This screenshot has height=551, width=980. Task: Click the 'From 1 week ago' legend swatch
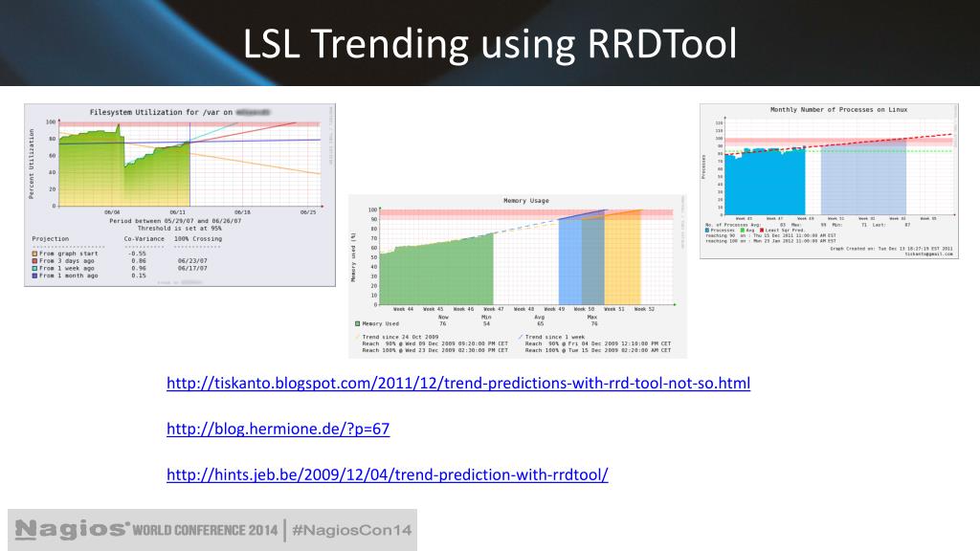35,268
